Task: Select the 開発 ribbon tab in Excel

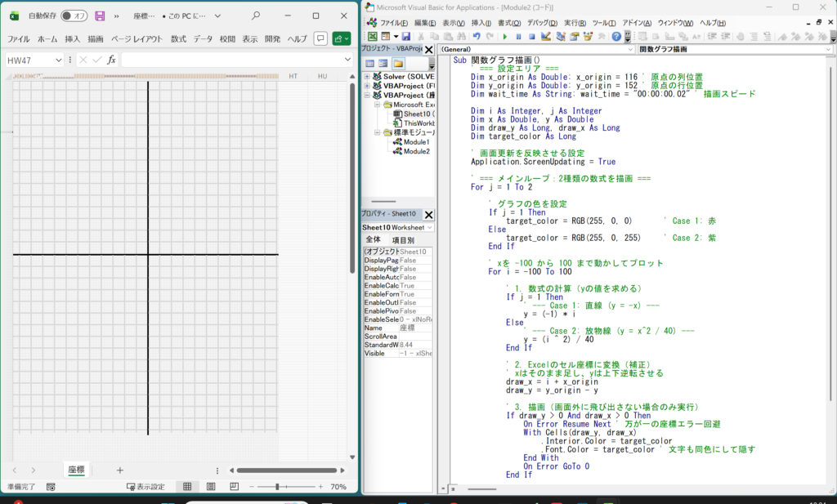Action: [272, 38]
